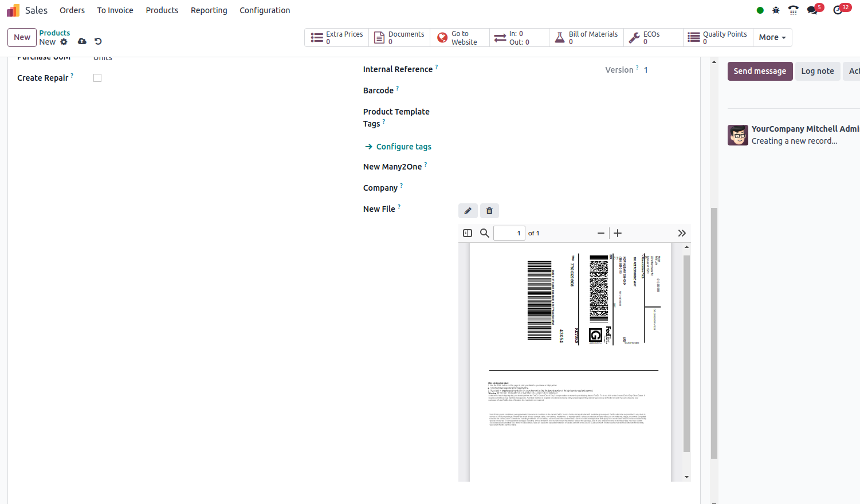Click the Barcode input field
Viewport: 860px width, 504px height.
[x=575, y=90]
